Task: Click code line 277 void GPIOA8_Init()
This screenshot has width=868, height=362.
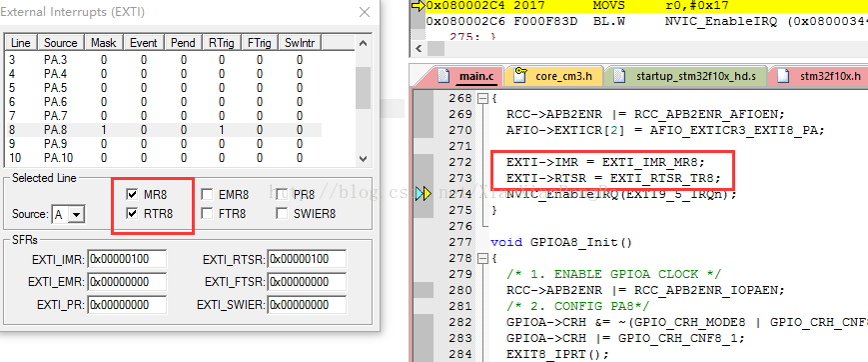Action: click(x=560, y=242)
